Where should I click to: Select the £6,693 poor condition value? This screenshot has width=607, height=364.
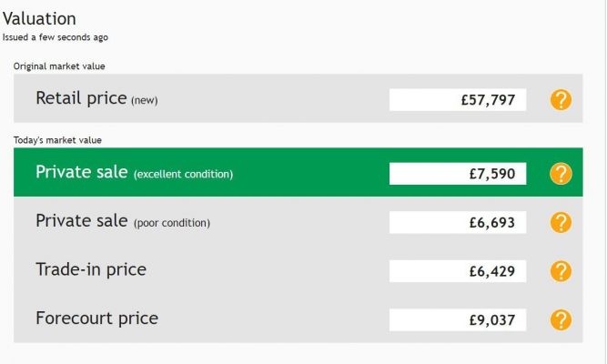[x=458, y=222]
